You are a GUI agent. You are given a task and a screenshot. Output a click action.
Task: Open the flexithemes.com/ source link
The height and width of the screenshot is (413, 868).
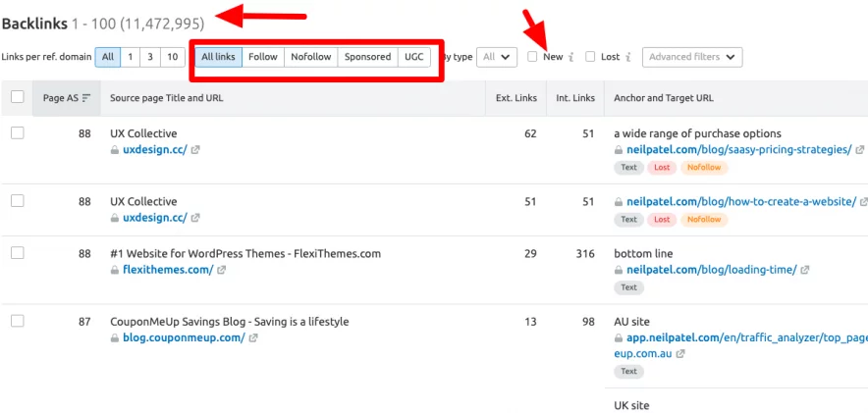(168, 270)
